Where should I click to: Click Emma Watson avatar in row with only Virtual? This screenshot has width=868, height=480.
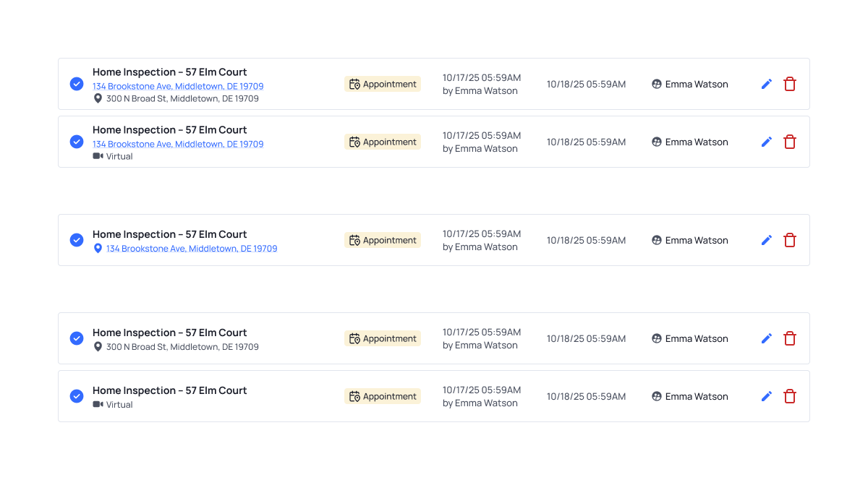click(657, 396)
